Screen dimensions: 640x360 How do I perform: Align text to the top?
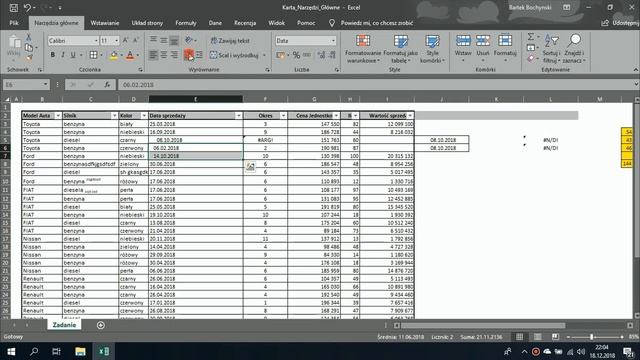[x=153, y=40]
